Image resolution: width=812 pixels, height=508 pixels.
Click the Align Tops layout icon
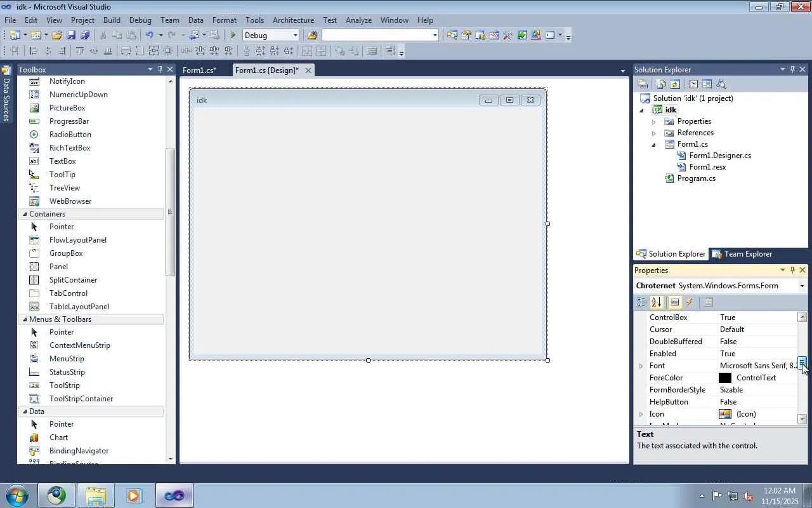(80, 51)
